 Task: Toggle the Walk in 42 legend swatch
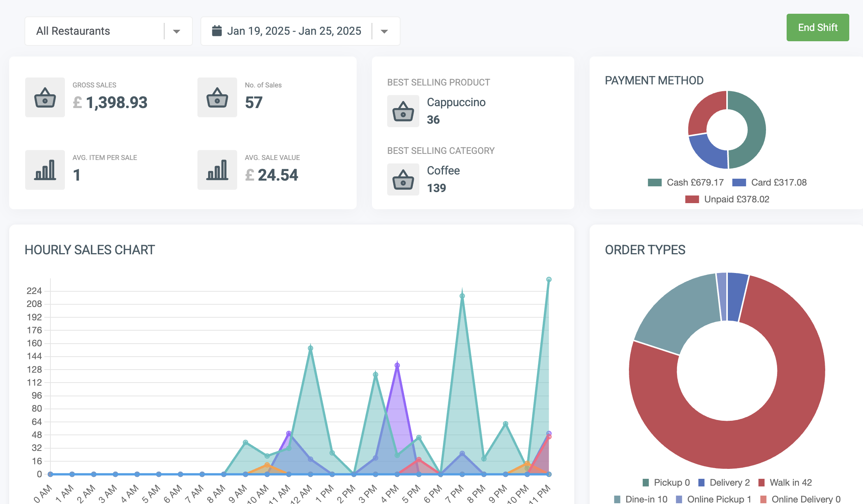pyautogui.click(x=761, y=483)
